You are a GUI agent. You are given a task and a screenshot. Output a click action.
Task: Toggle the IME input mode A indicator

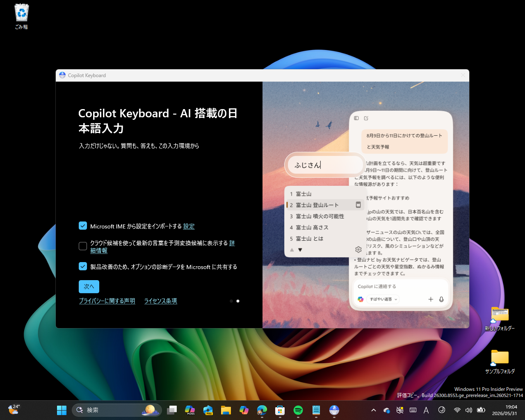426,410
